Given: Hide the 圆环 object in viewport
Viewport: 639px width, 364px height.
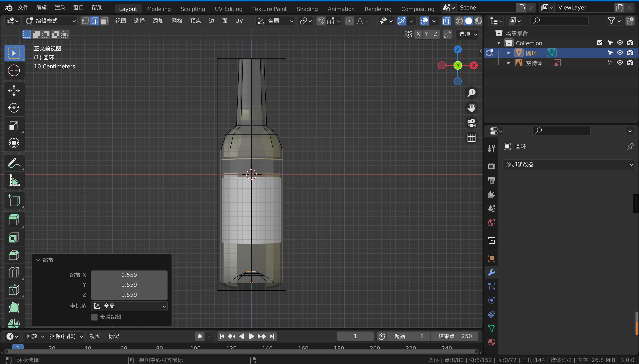Looking at the screenshot, I should click(620, 53).
